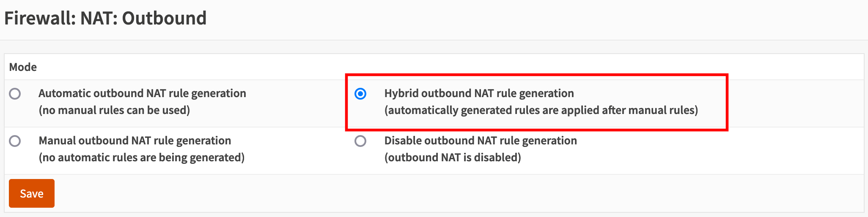
Task: Click the "Automatic outbound NAT rule generation" label
Action: point(142,93)
